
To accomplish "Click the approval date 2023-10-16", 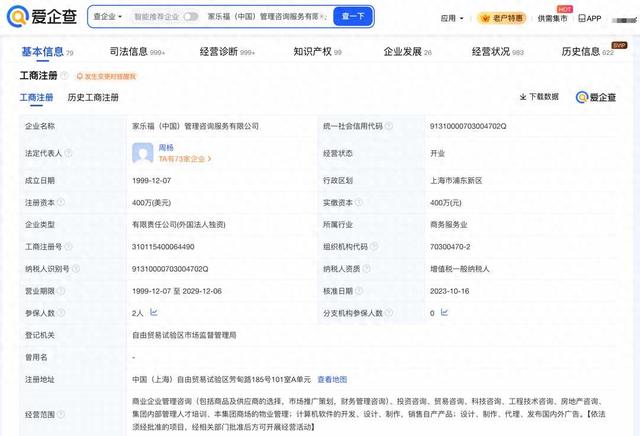I will [x=449, y=291].
